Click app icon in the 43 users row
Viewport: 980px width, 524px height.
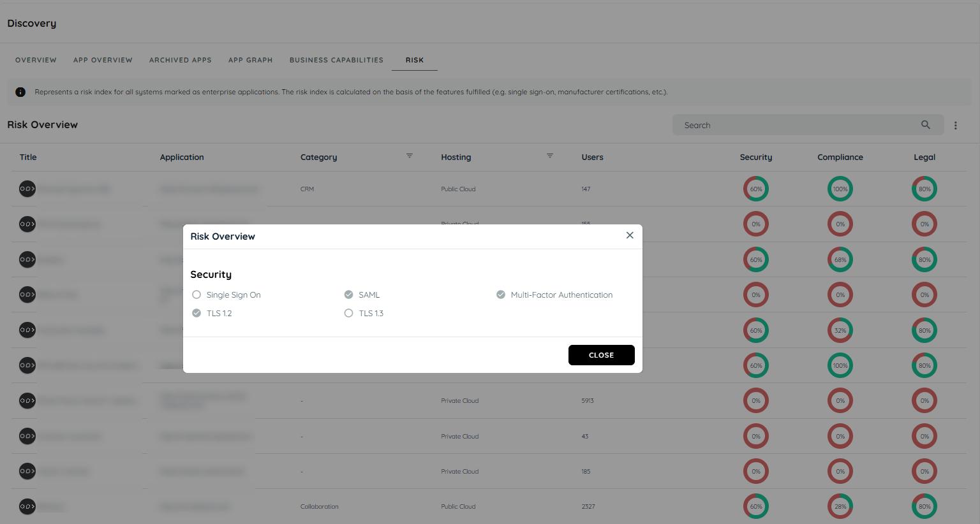(27, 436)
